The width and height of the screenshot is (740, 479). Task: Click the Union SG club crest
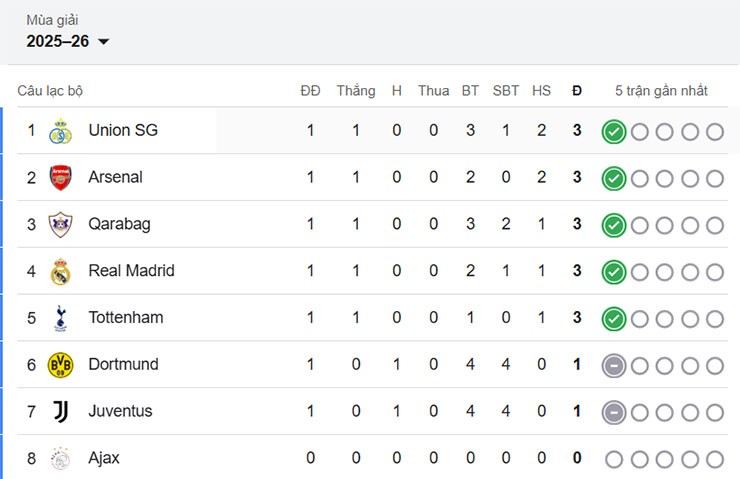click(61, 131)
